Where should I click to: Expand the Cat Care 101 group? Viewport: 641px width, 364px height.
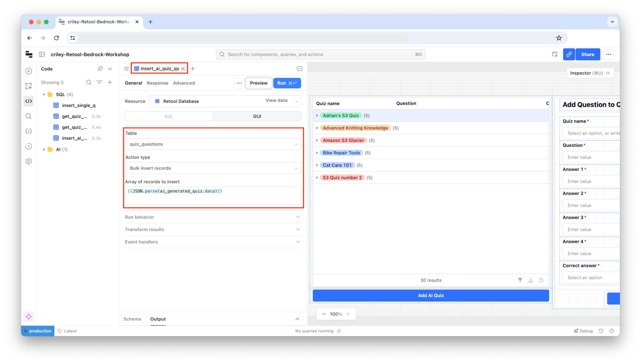[317, 165]
